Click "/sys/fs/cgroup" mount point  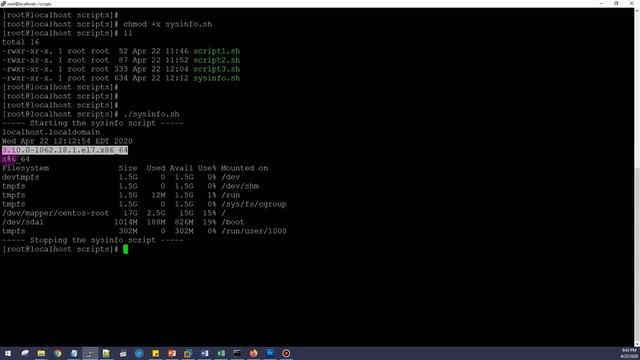point(254,204)
